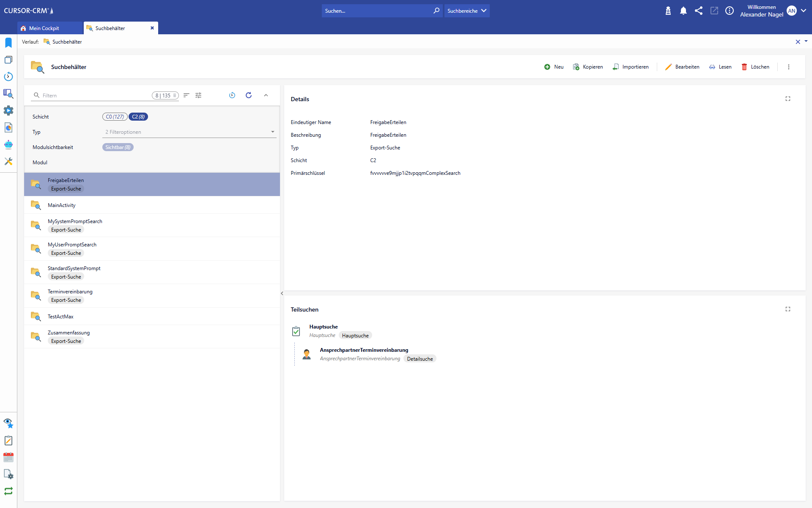Image resolution: width=812 pixels, height=508 pixels.
Task: Open the report chart sidebar icon
Action: [8, 127]
